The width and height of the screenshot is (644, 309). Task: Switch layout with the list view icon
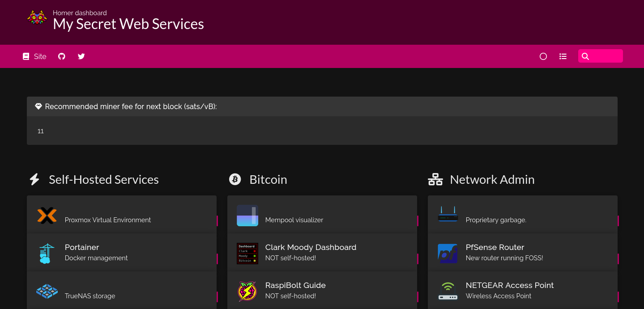[563, 56]
